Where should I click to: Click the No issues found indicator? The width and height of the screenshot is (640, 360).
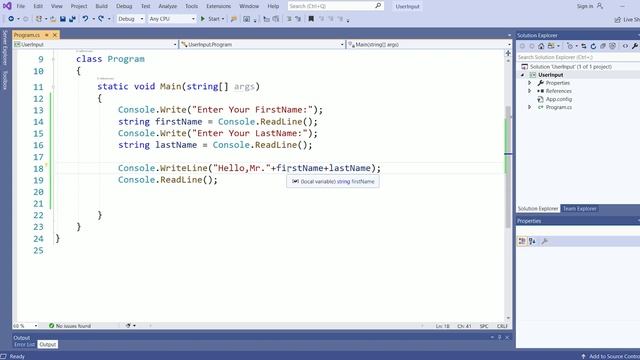pos(70,326)
